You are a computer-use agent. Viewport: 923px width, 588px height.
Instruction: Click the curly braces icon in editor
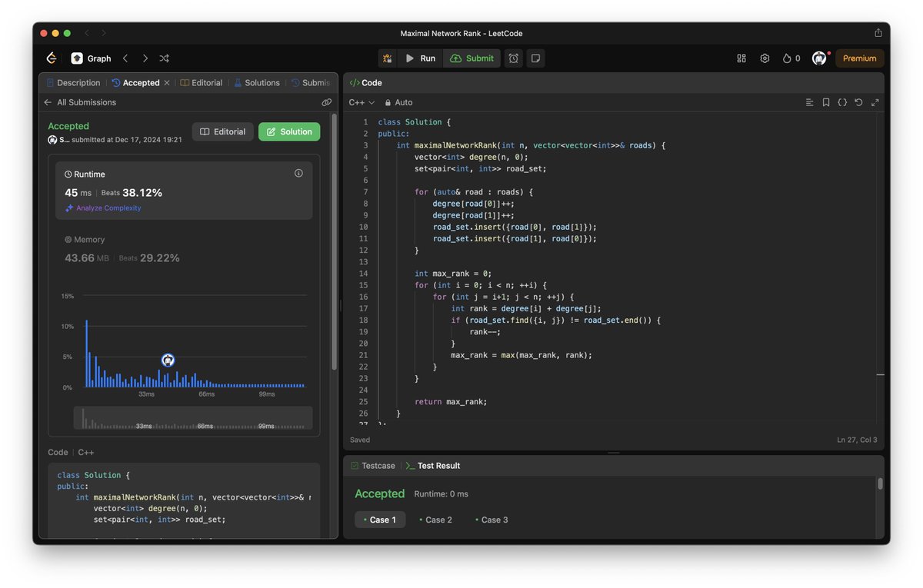(842, 102)
